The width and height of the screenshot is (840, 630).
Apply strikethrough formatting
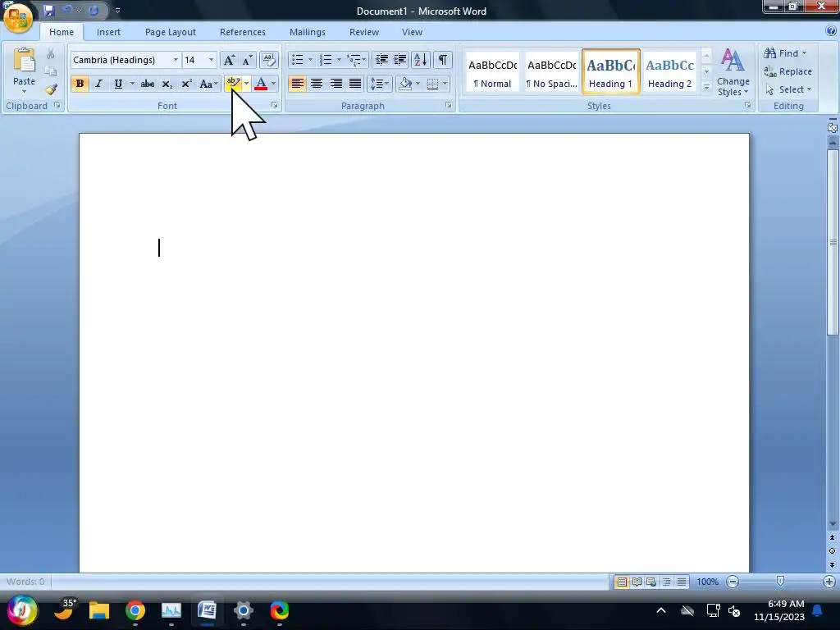click(x=148, y=84)
